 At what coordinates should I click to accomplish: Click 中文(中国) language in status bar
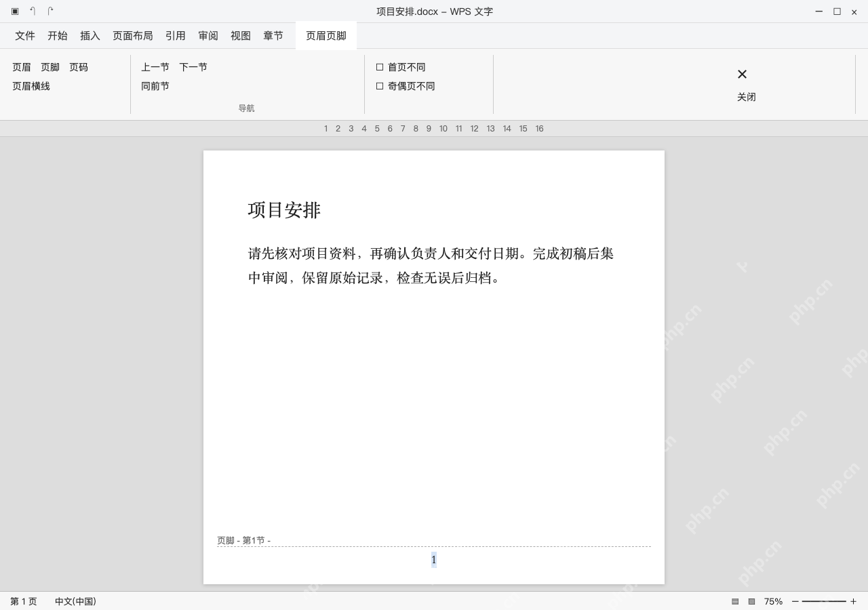click(x=75, y=601)
